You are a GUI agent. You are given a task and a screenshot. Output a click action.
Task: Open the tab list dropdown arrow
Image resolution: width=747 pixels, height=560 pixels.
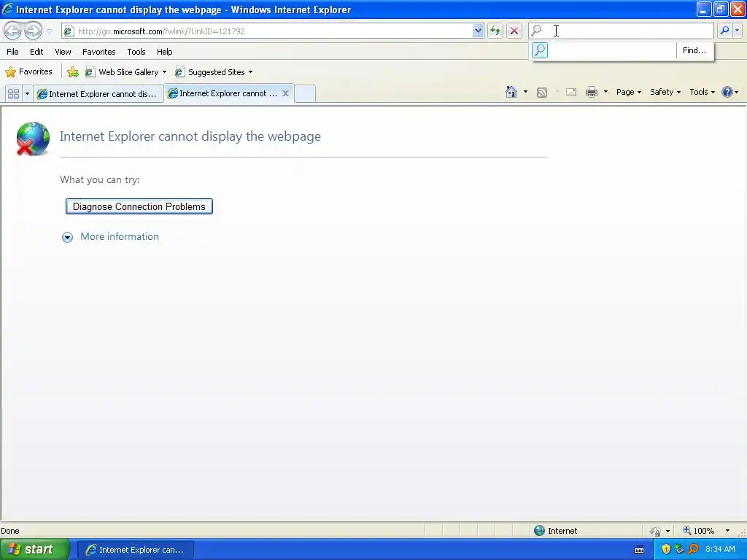[x=27, y=93]
